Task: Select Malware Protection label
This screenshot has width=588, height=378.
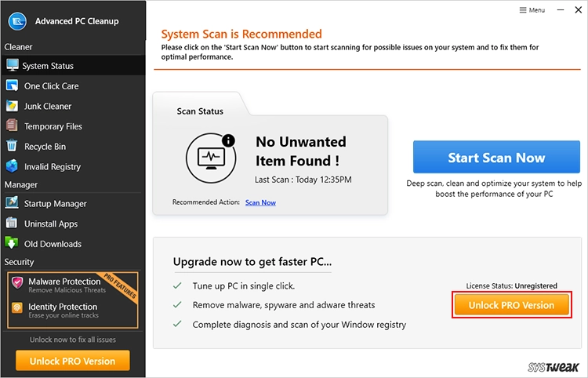Action: (x=64, y=282)
